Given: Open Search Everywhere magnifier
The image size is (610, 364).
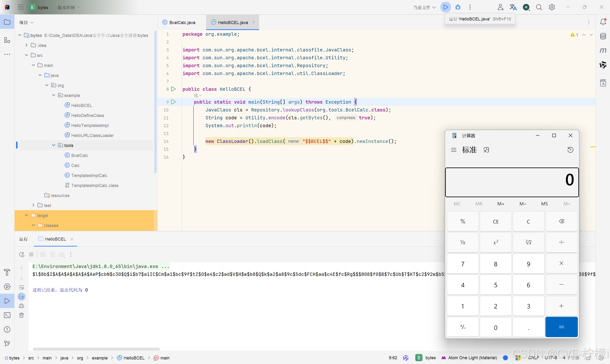Looking at the screenshot, I should [x=539, y=7].
